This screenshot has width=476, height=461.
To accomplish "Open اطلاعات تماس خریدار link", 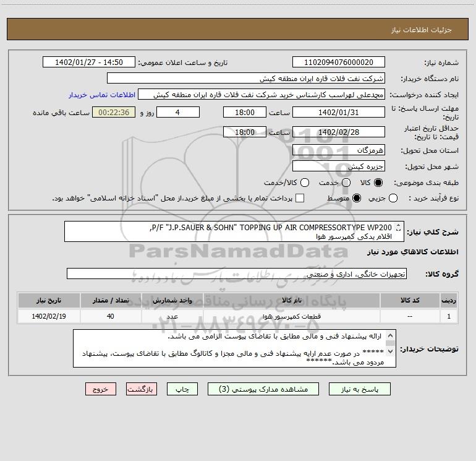I will point(102,95).
